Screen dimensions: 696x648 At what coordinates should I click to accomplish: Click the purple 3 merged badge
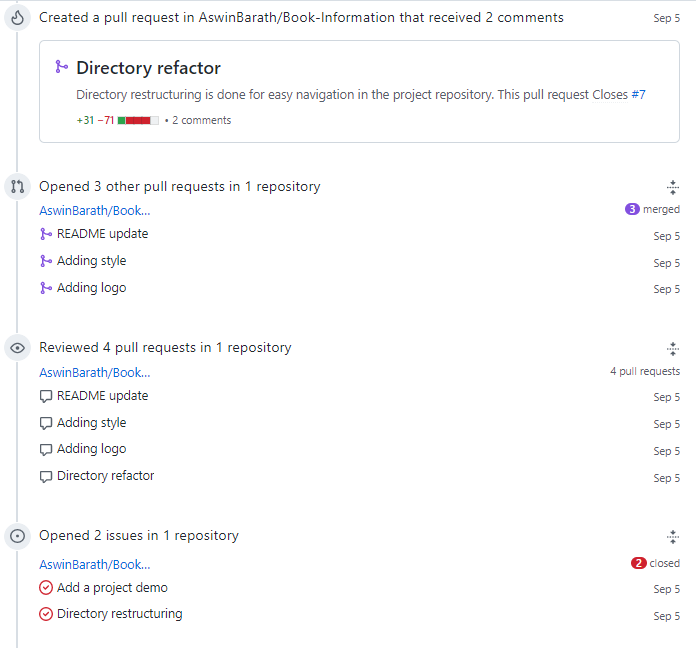632,209
